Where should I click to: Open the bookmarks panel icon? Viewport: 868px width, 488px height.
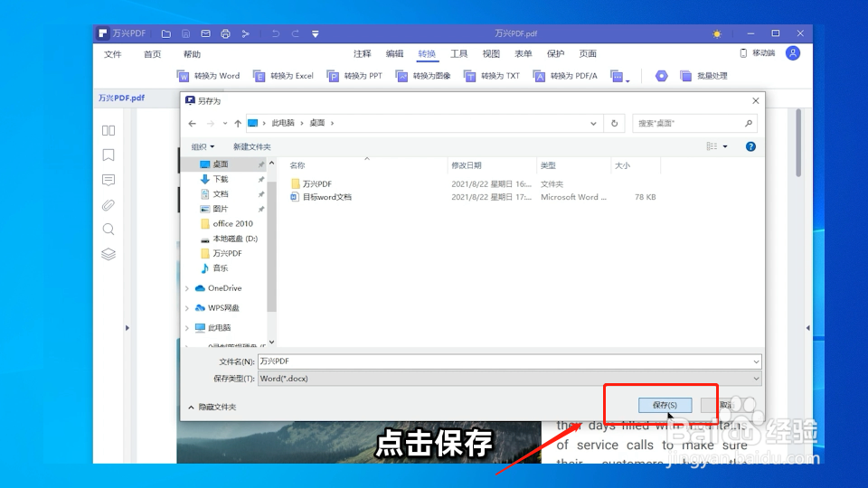108,155
